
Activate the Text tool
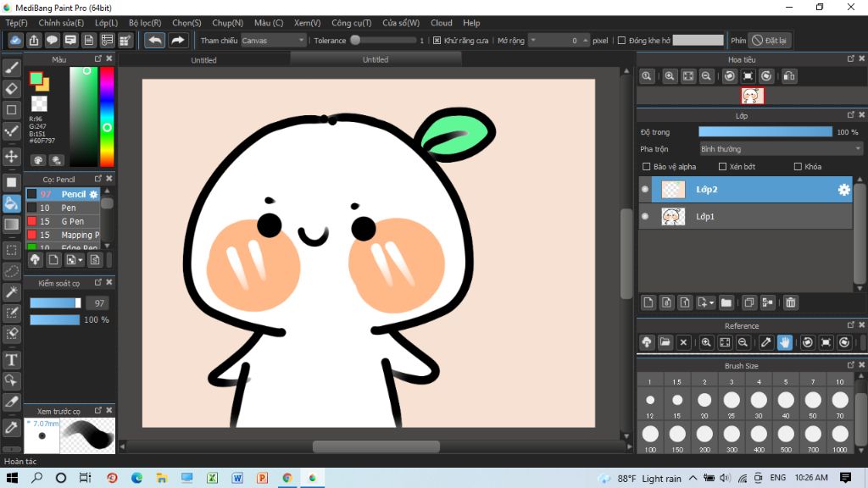(x=12, y=360)
